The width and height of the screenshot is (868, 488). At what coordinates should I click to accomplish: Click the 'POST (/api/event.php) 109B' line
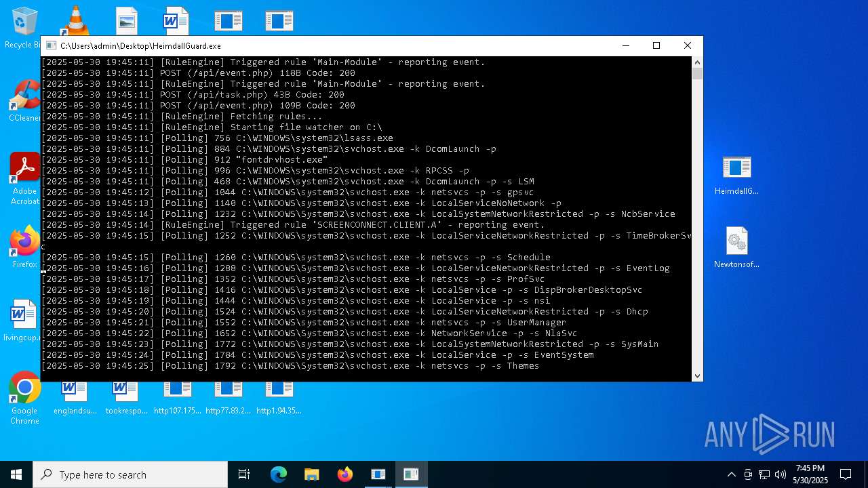[198, 106]
